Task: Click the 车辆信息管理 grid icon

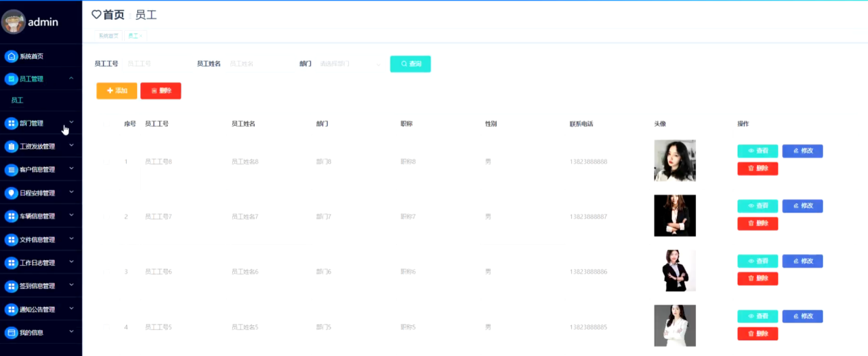Action: [11, 216]
